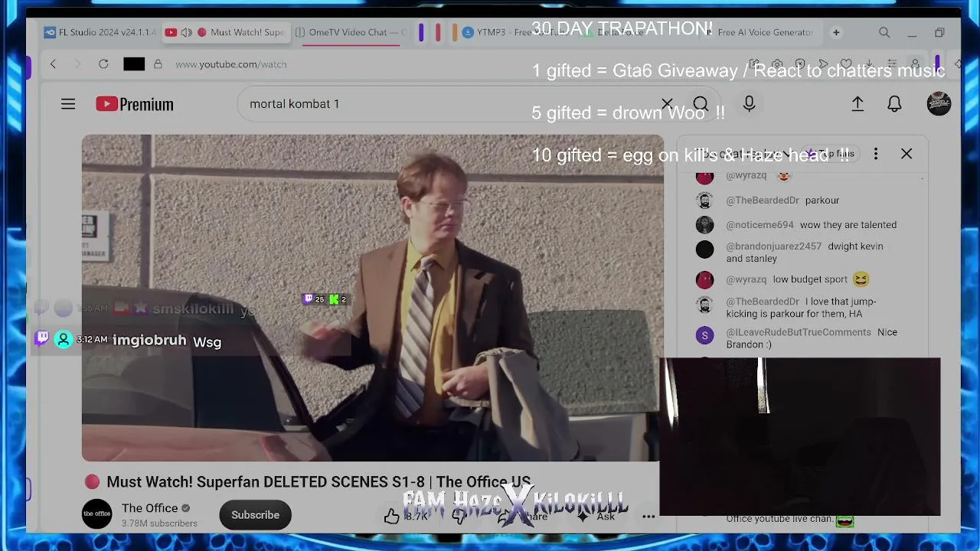The width and height of the screenshot is (980, 551).
Task: Focus the search box containing 'mortal kombat 1'
Action: point(452,104)
